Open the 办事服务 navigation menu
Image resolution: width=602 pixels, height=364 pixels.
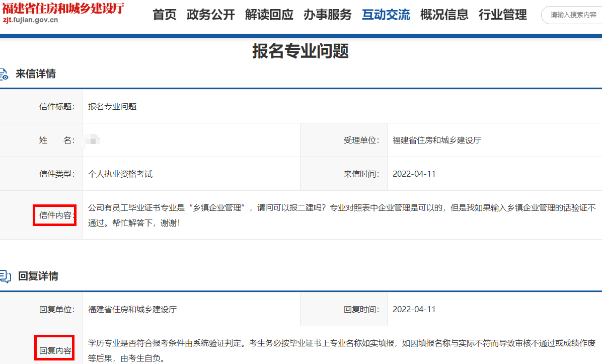pos(327,15)
